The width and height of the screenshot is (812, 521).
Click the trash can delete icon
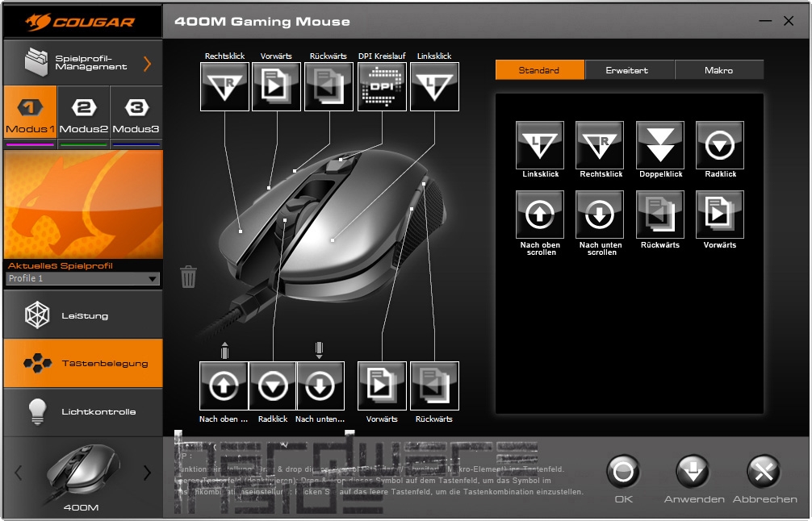tap(189, 277)
